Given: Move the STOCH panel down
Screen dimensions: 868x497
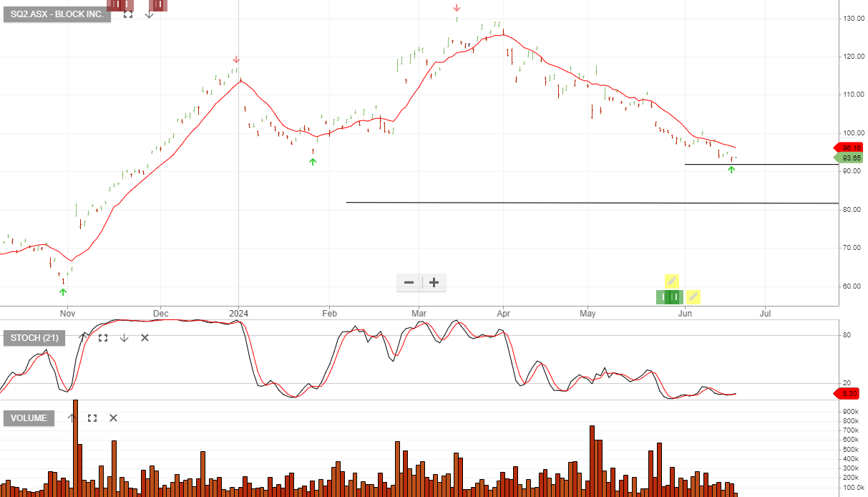Looking at the screenshot, I should coord(124,338).
